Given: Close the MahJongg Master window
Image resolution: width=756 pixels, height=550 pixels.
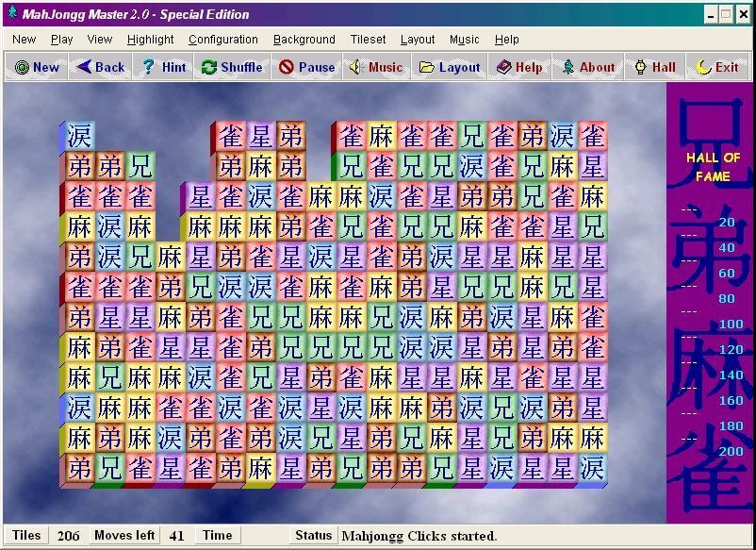Looking at the screenshot, I should 743,15.
